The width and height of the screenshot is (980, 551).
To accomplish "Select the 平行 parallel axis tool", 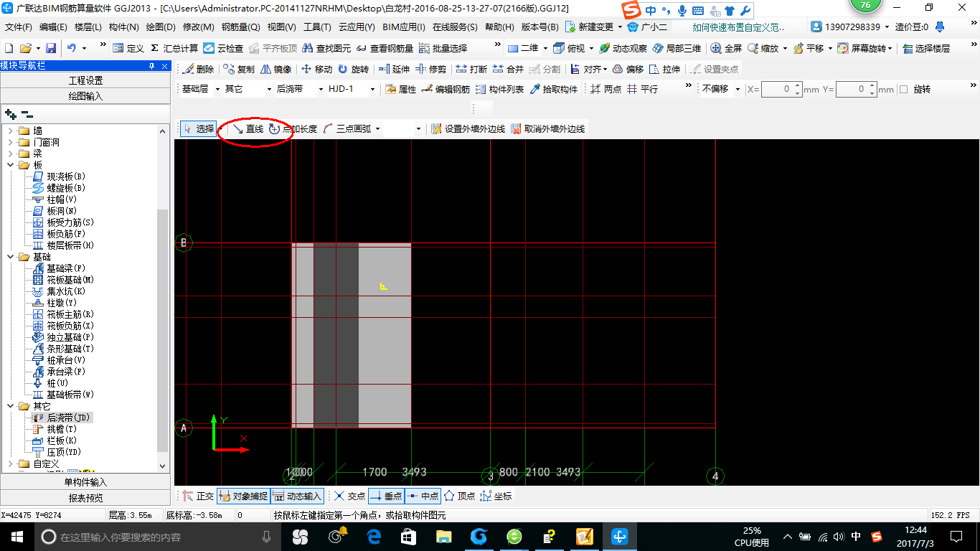I will (x=642, y=89).
